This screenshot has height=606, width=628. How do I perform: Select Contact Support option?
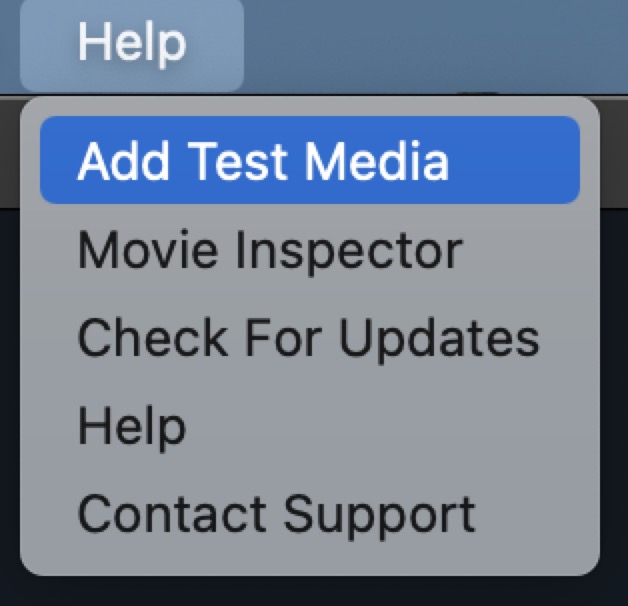pyautogui.click(x=276, y=514)
